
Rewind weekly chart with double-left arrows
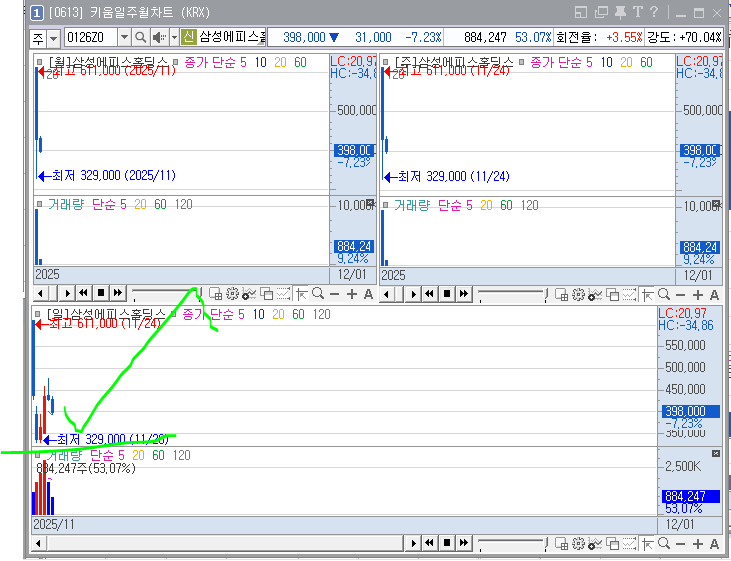[x=429, y=294]
